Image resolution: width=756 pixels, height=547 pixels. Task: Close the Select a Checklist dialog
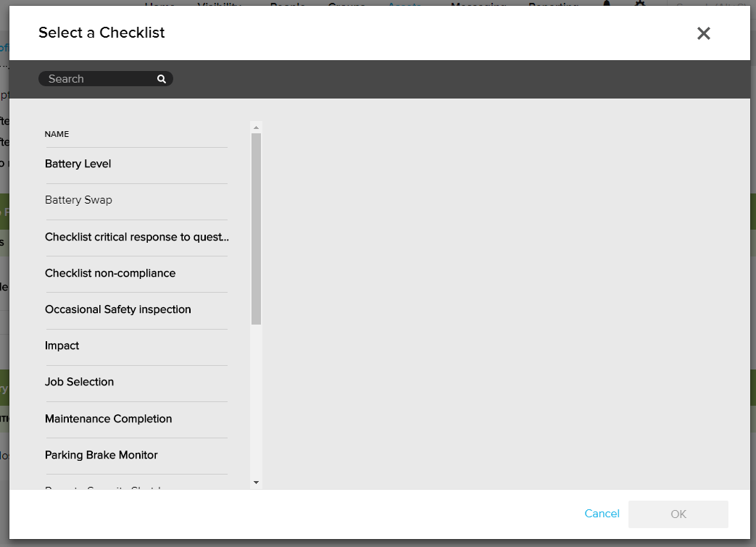pos(703,33)
